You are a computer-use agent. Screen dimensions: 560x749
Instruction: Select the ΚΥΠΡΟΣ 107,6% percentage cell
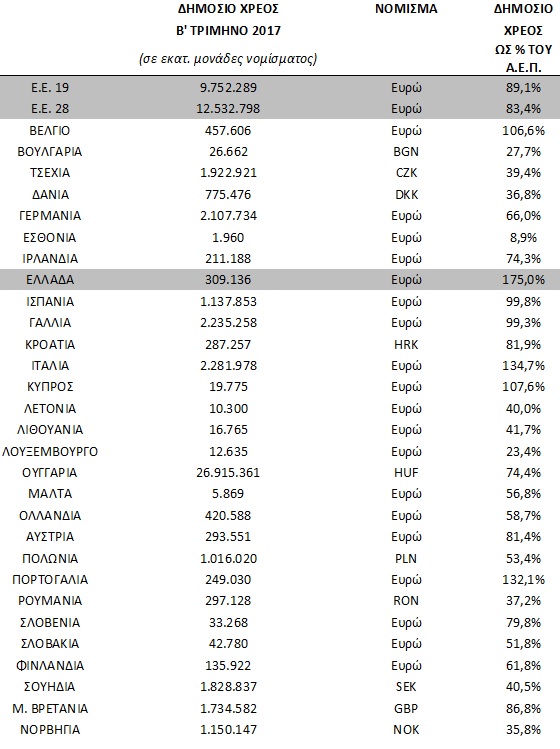click(x=523, y=387)
